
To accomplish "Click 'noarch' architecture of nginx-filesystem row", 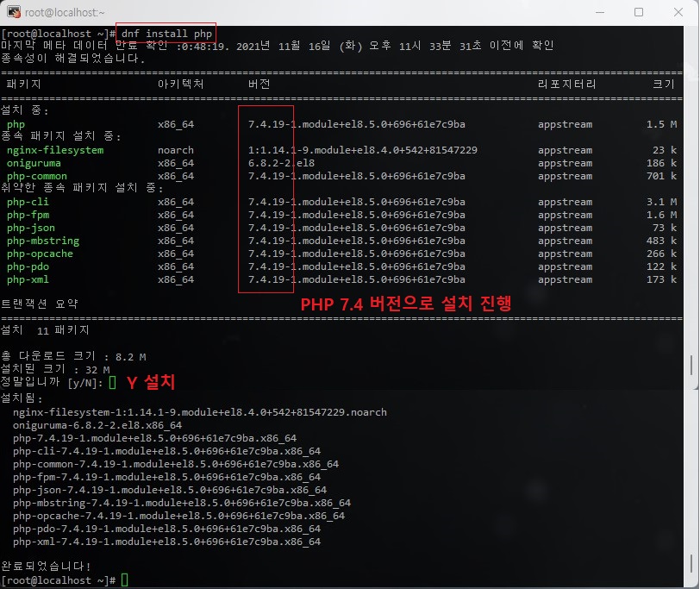I will (x=176, y=150).
